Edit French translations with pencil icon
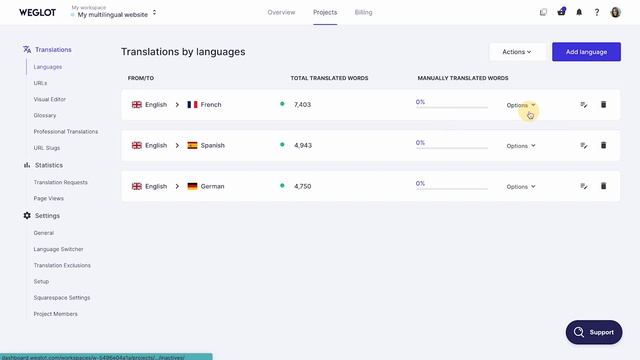 click(x=584, y=105)
